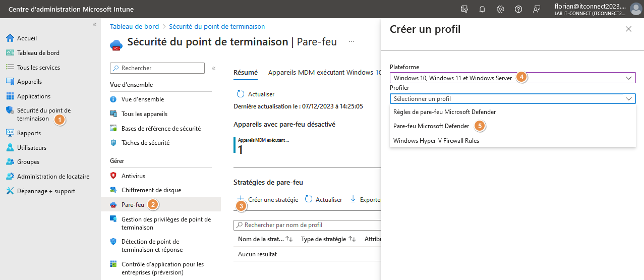Open the Profiler dropdown arrow

tap(628, 99)
